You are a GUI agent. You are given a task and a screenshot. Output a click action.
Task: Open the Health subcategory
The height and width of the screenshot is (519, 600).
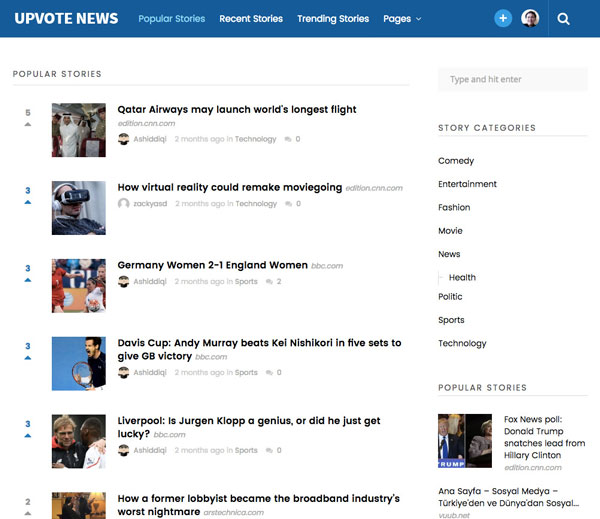tap(462, 277)
